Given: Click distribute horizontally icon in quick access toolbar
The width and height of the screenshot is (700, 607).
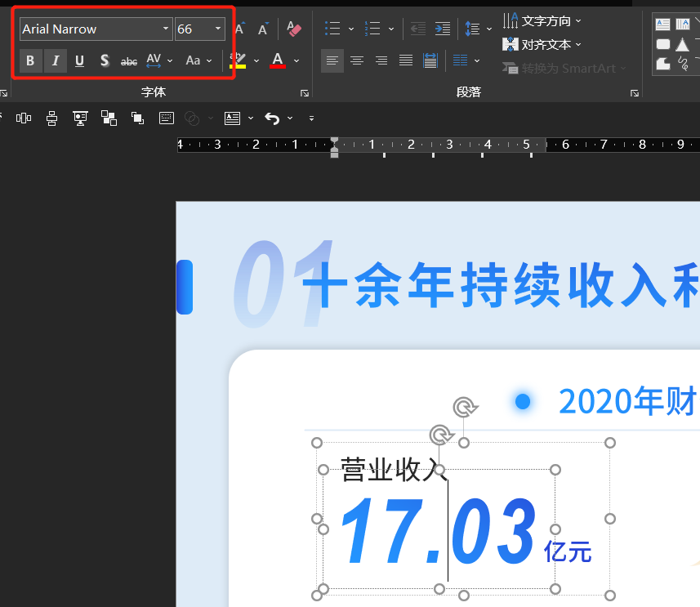Looking at the screenshot, I should (x=24, y=118).
